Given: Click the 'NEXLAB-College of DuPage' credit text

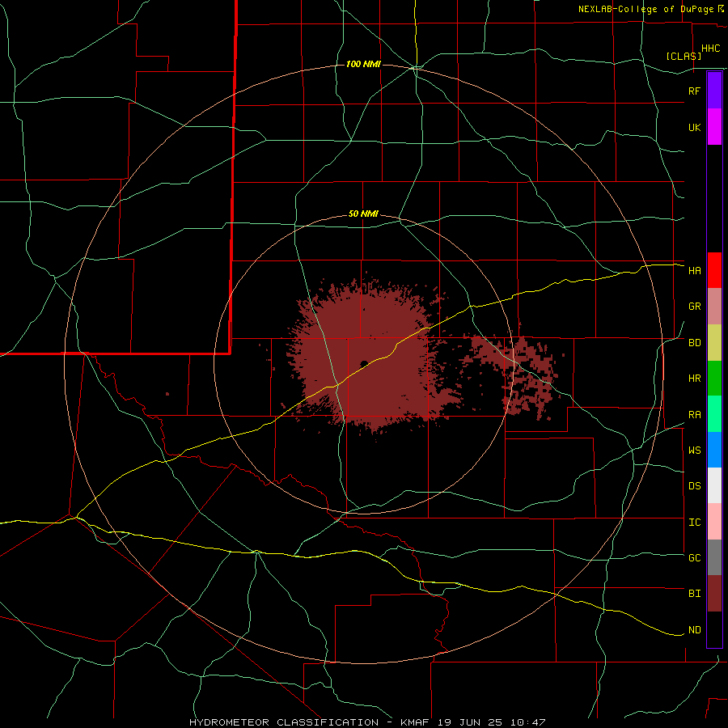Looking at the screenshot, I should click(645, 9).
